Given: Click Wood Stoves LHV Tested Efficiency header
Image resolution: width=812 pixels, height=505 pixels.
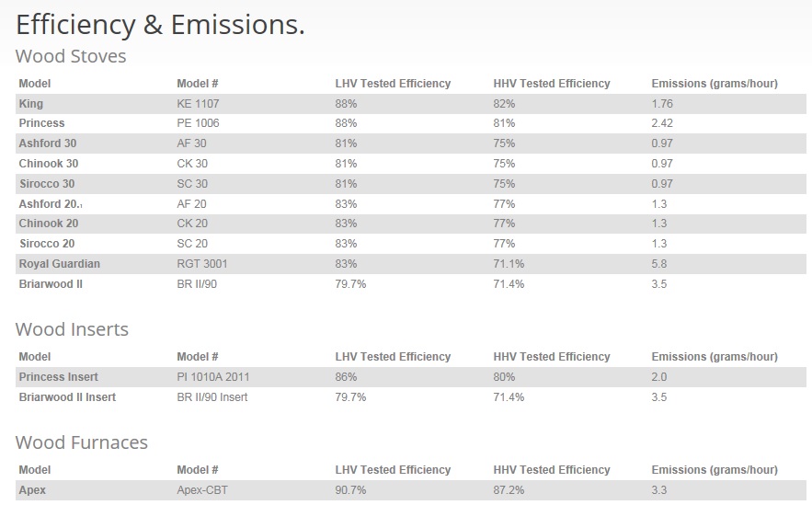Looking at the screenshot, I should 393,84.
